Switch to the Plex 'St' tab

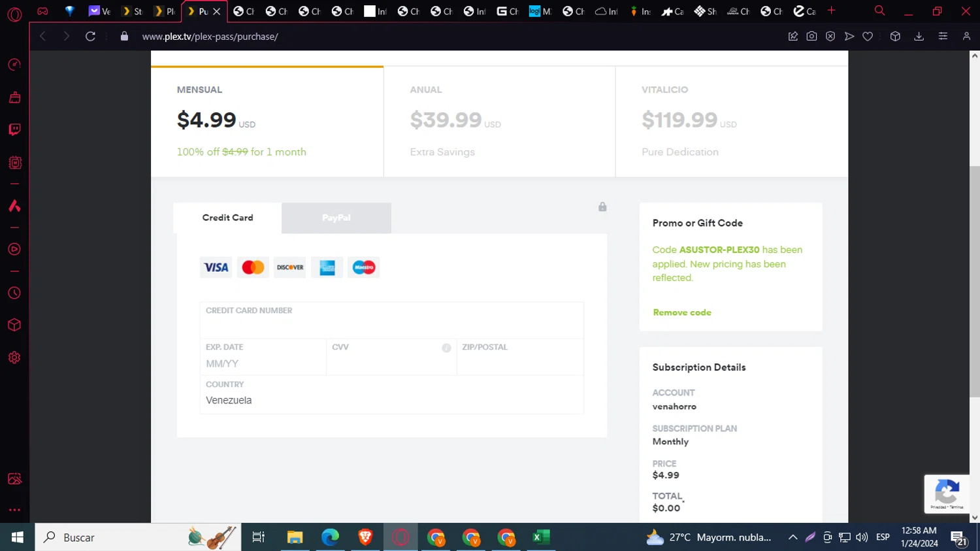[132, 11]
